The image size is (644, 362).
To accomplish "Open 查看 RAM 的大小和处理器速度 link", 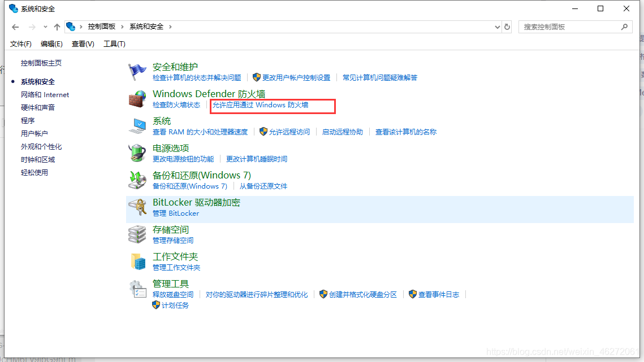I will [x=200, y=132].
